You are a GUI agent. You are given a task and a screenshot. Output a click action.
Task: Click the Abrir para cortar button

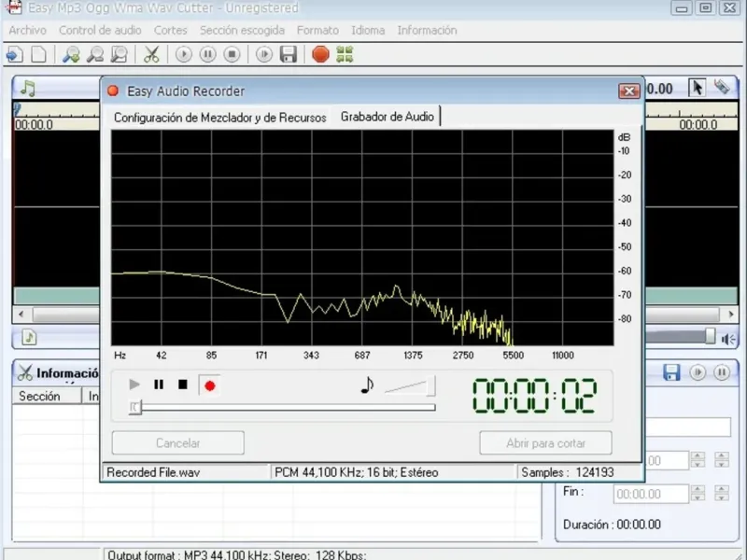pyautogui.click(x=545, y=443)
